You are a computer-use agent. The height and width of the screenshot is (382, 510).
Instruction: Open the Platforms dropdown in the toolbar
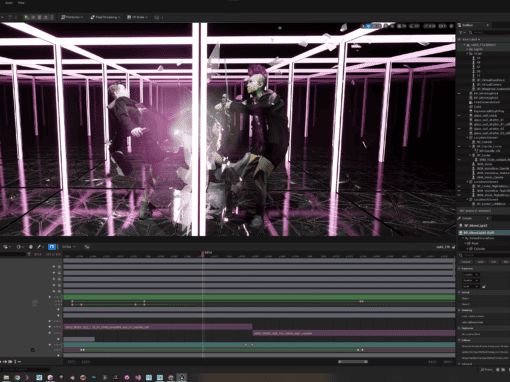coord(72,17)
